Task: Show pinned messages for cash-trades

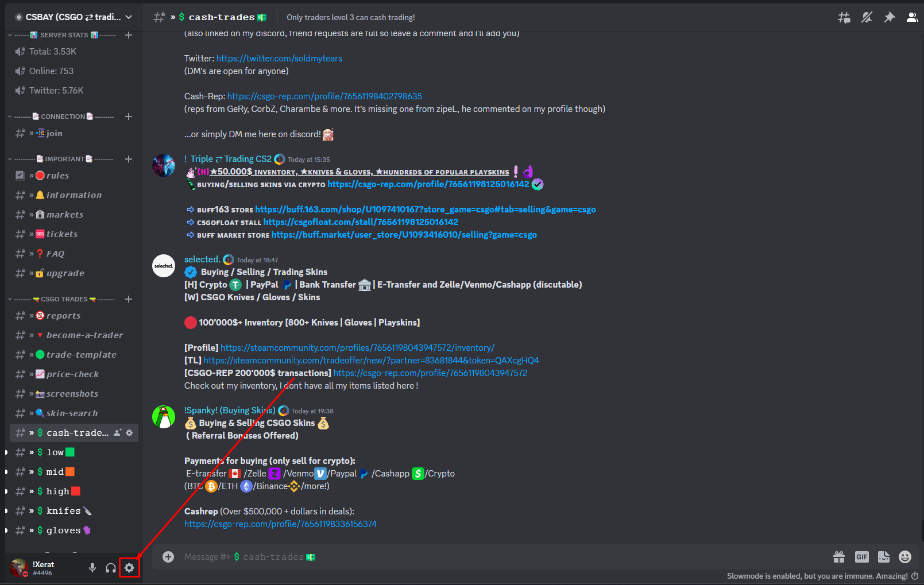Action: pyautogui.click(x=890, y=17)
